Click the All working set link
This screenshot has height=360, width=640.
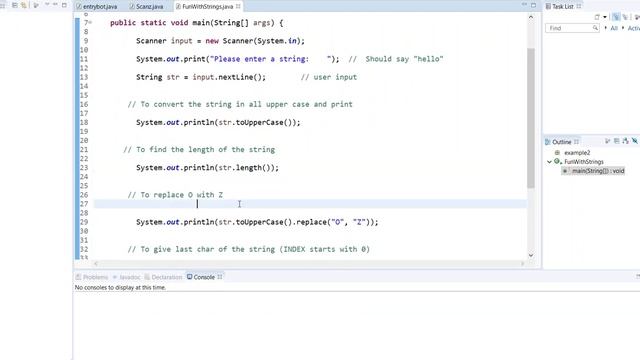(x=614, y=28)
